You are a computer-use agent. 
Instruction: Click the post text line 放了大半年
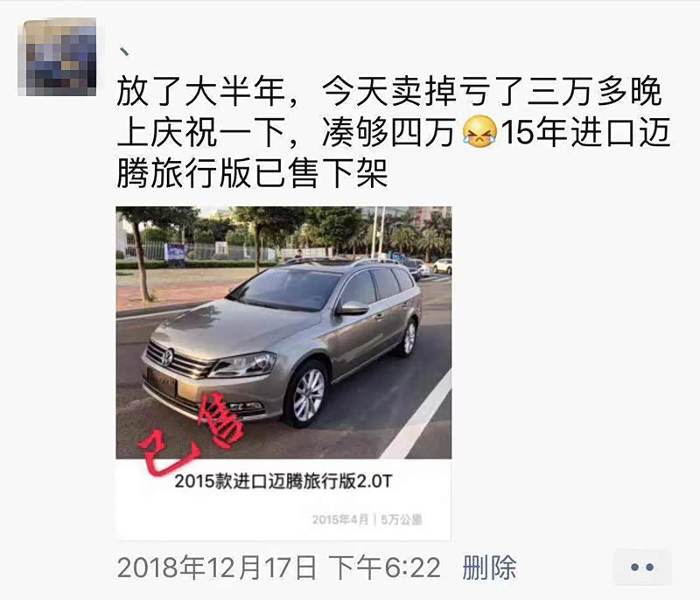pos(201,92)
